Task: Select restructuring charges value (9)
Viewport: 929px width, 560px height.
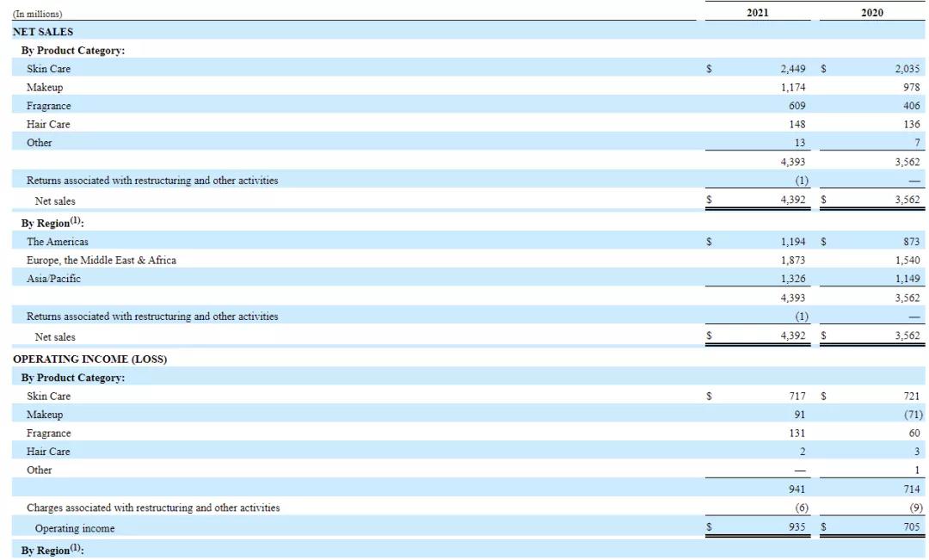Action: click(x=916, y=508)
